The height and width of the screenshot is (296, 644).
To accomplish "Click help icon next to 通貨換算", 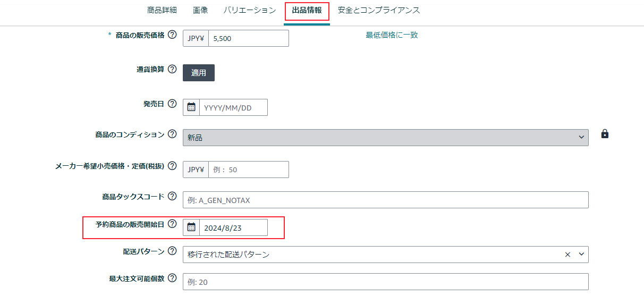I will 172,70.
